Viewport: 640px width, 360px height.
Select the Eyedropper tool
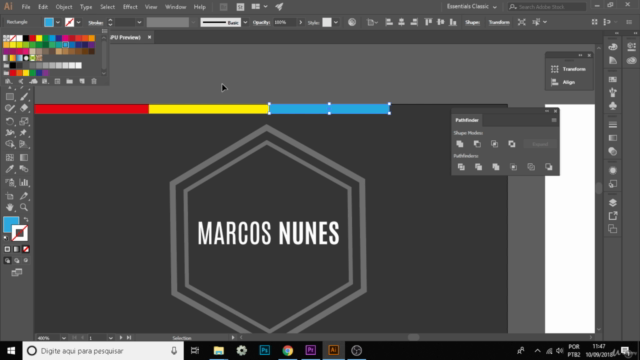[x=10, y=169]
